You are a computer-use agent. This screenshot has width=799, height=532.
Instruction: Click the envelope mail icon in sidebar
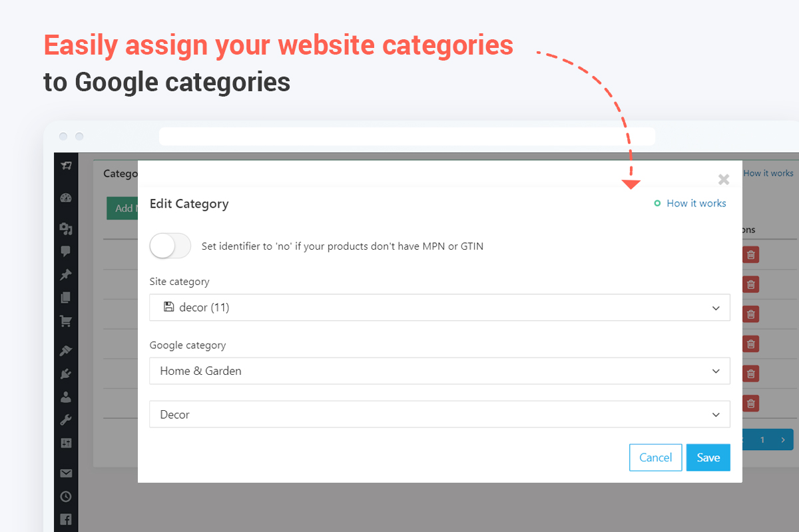(x=65, y=473)
